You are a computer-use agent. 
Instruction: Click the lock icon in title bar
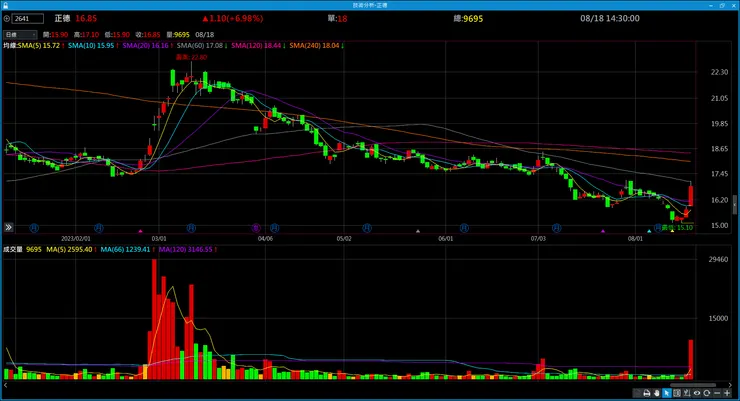pyautogui.click(x=5, y=5)
